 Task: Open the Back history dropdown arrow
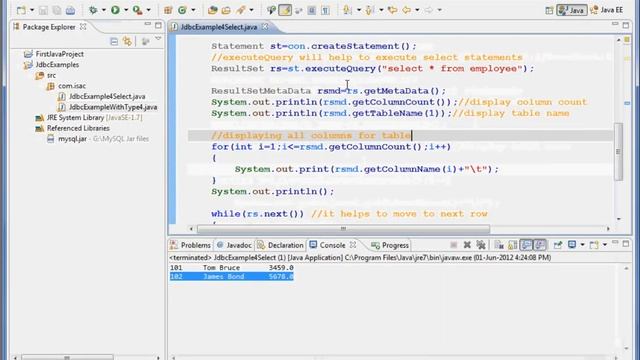[417, 10]
